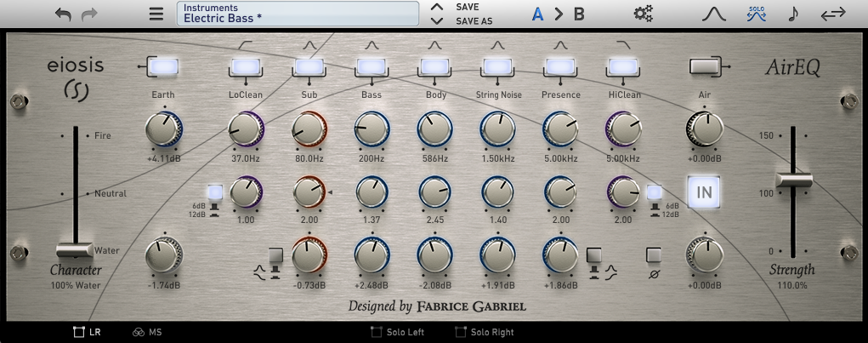Click the redo arrow icon

89,14
